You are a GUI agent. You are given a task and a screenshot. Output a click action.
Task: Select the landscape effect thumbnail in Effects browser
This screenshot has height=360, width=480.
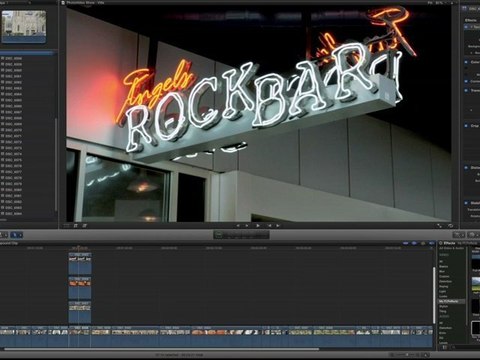pos(476,284)
